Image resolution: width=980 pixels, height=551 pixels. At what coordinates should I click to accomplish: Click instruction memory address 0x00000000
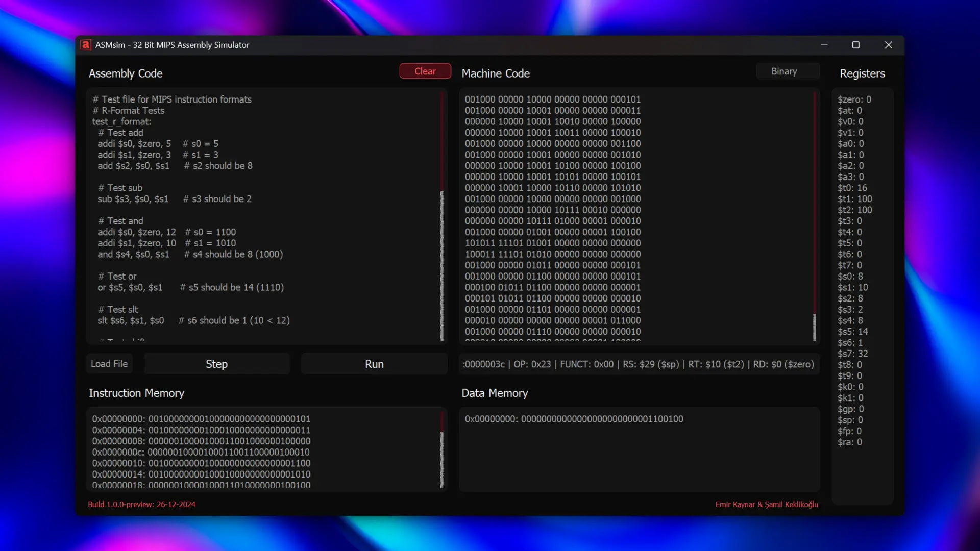pos(201,419)
